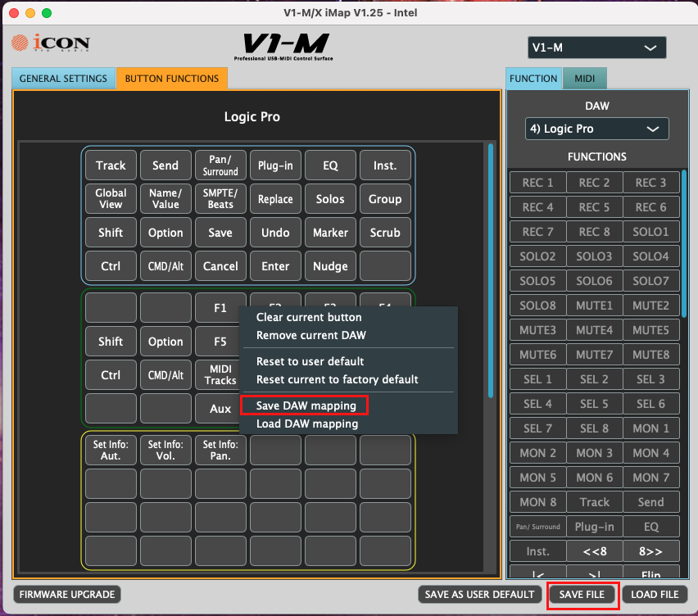The height and width of the screenshot is (616, 698).
Task: Click the Cancel button
Action: click(220, 265)
